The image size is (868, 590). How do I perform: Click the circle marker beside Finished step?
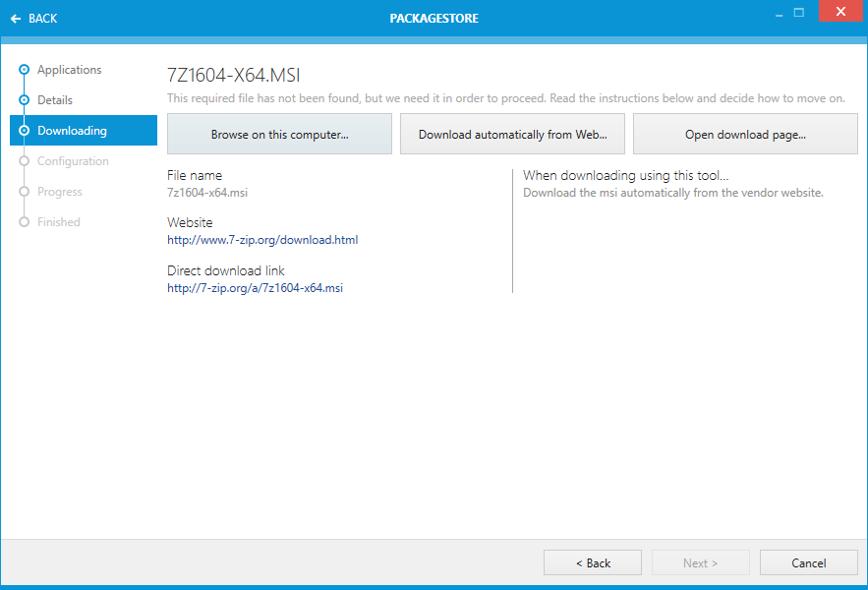25,222
